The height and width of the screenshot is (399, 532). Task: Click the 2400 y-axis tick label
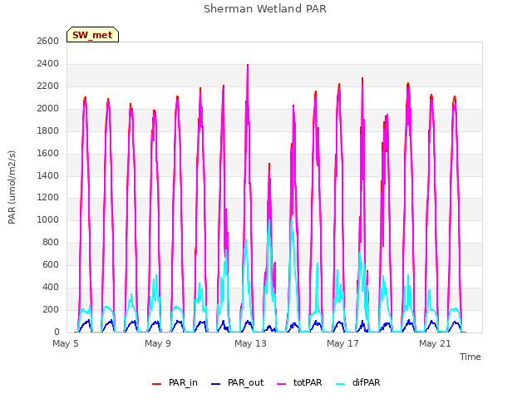[x=48, y=63]
